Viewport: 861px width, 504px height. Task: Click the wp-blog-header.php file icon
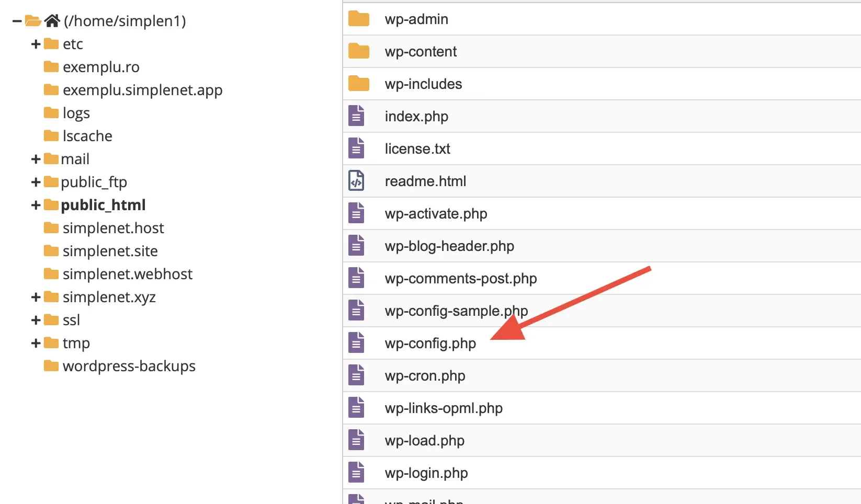(x=356, y=246)
